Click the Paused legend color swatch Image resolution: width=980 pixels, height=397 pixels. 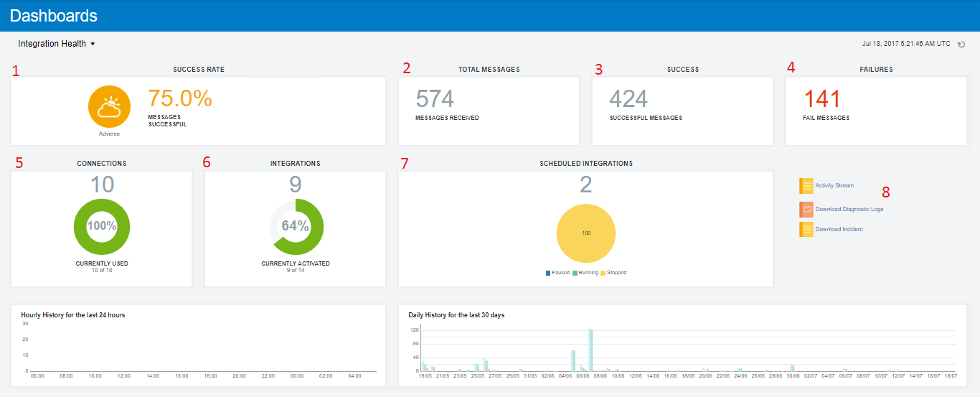(x=549, y=273)
